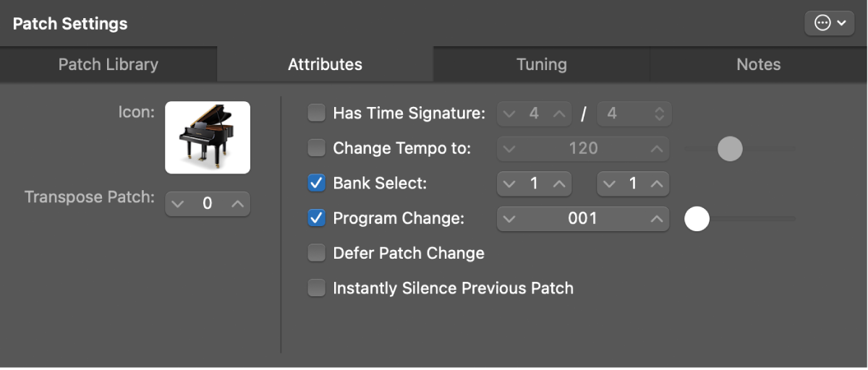Open the Tuning tab
Image resolution: width=868 pixels, height=370 pixels.
point(542,64)
